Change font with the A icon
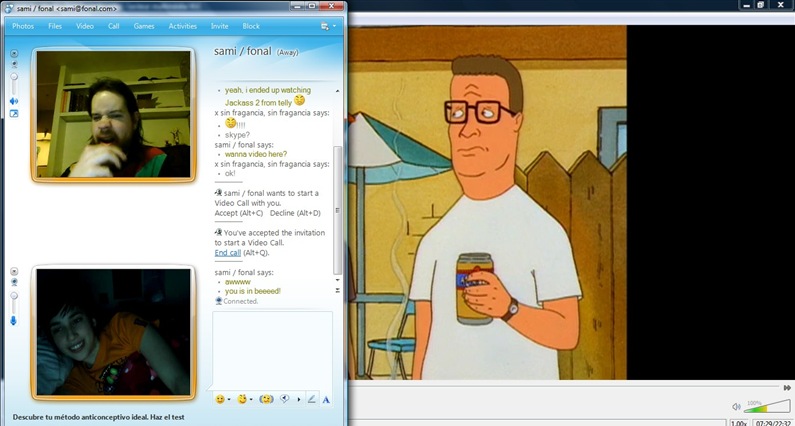 point(326,400)
